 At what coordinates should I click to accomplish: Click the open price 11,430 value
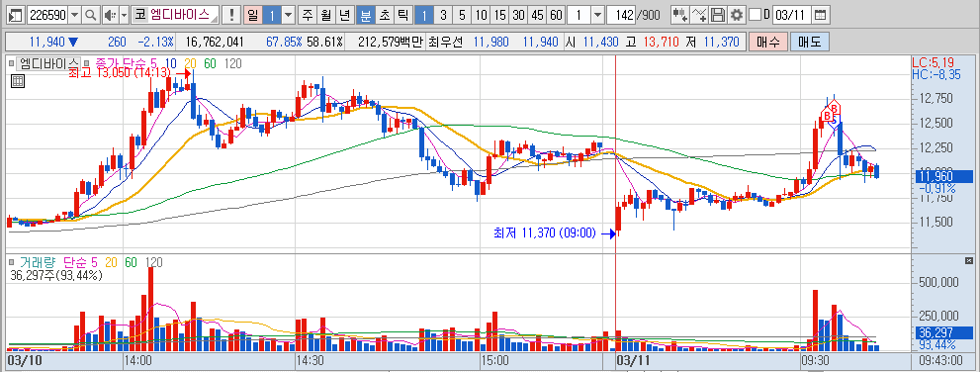tap(600, 43)
